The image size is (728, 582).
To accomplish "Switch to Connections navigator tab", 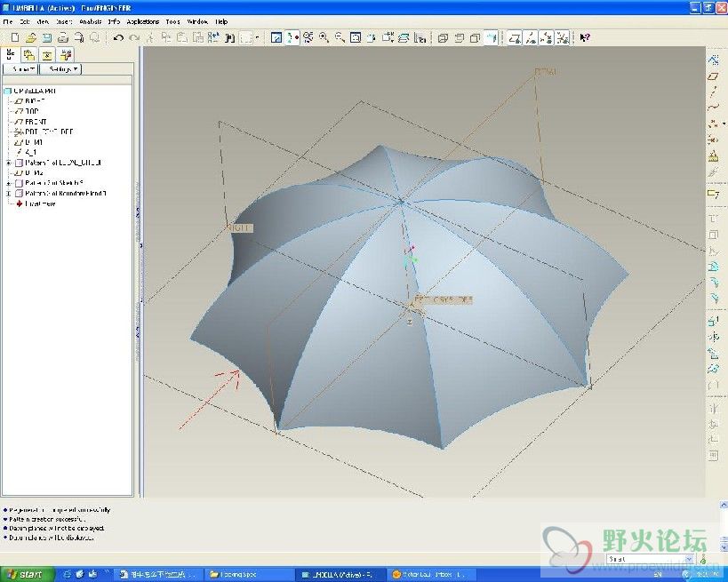I will pos(66,55).
